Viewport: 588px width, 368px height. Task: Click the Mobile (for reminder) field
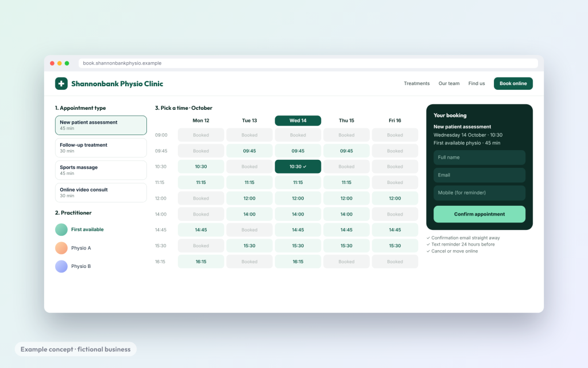click(479, 193)
